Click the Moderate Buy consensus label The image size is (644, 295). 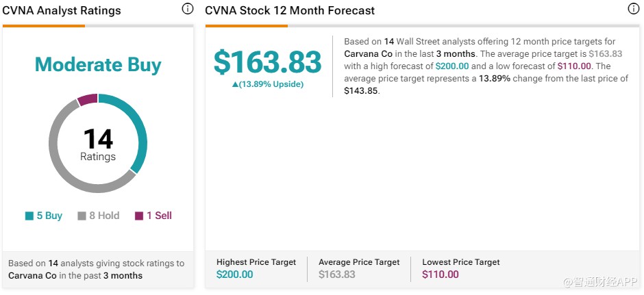click(98, 65)
